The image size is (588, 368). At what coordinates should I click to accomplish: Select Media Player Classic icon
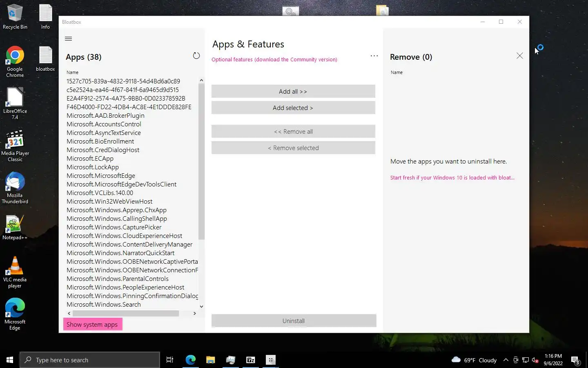click(15, 146)
